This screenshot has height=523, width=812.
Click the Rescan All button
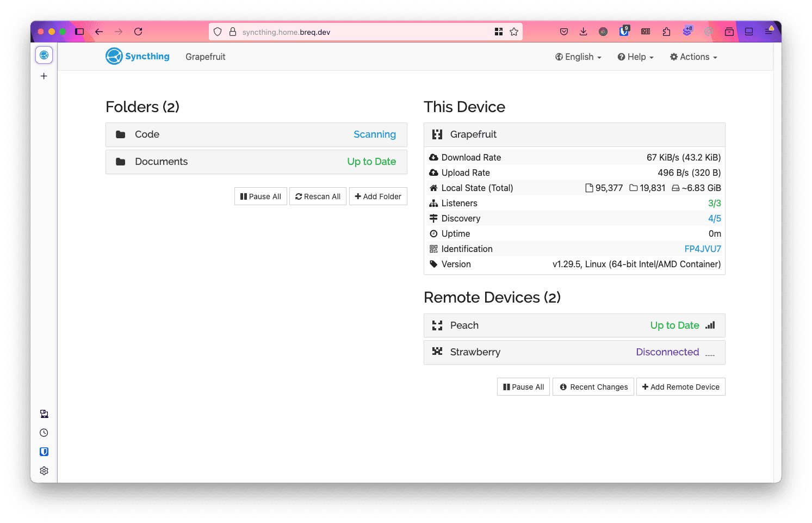[x=318, y=196]
